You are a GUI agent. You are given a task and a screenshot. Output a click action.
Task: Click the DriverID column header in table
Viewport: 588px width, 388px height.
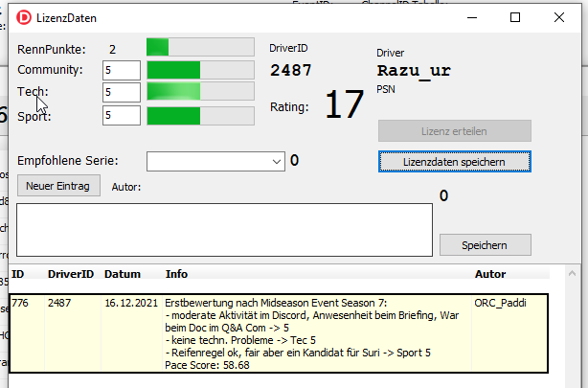click(70, 274)
